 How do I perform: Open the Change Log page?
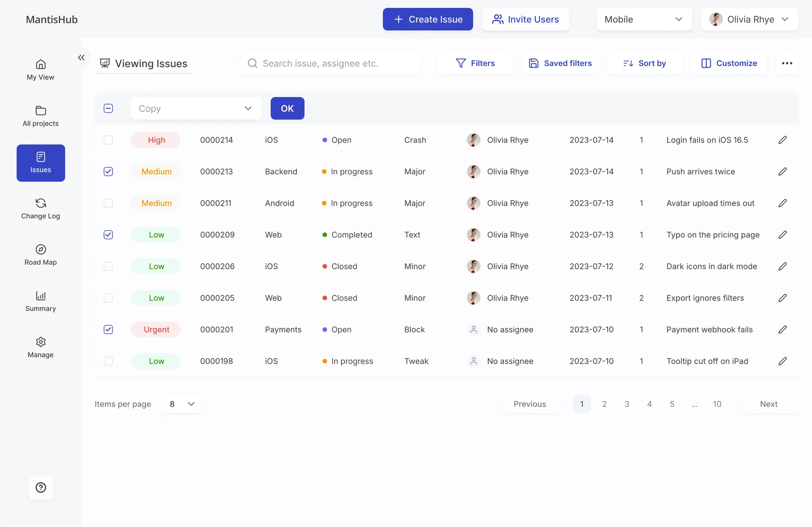tap(41, 209)
